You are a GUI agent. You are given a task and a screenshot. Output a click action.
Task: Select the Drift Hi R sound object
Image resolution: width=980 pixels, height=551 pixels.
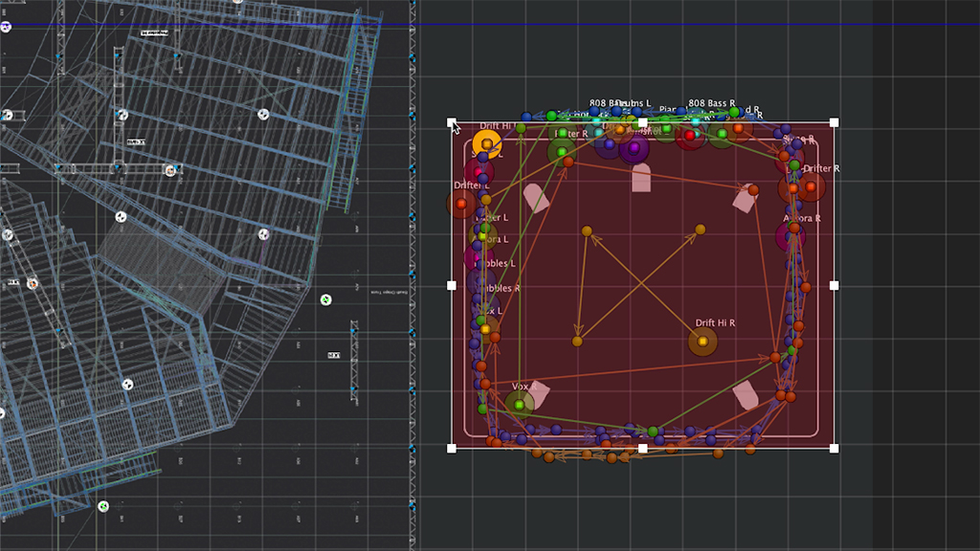coord(702,342)
